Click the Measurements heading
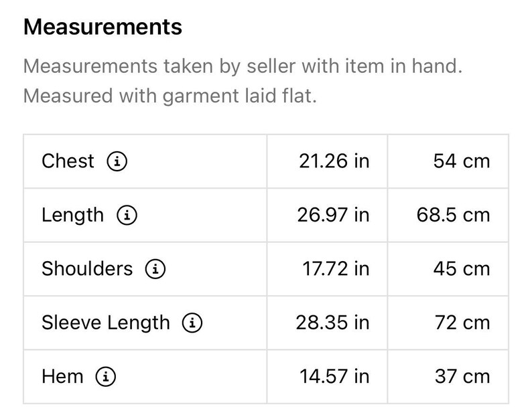532x417 pixels. point(103,27)
